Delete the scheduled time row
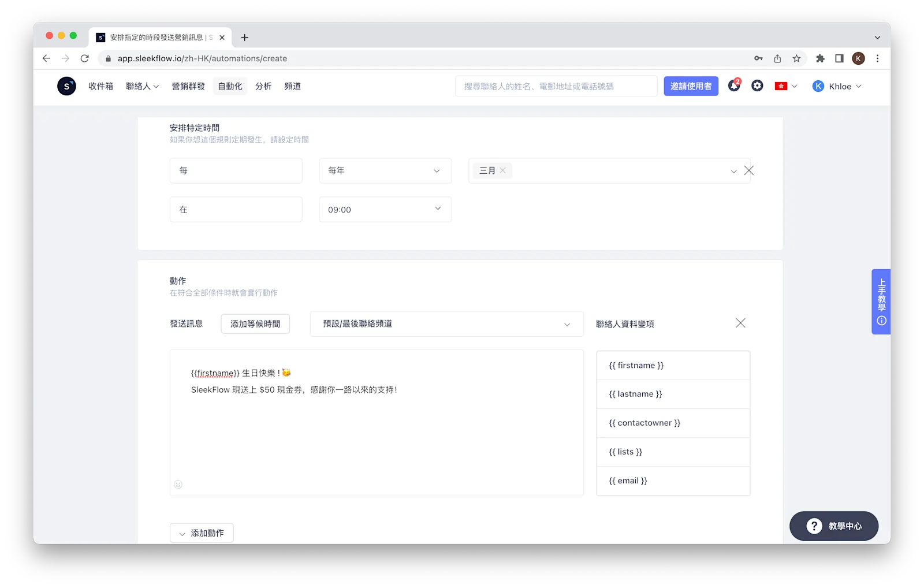 [749, 170]
